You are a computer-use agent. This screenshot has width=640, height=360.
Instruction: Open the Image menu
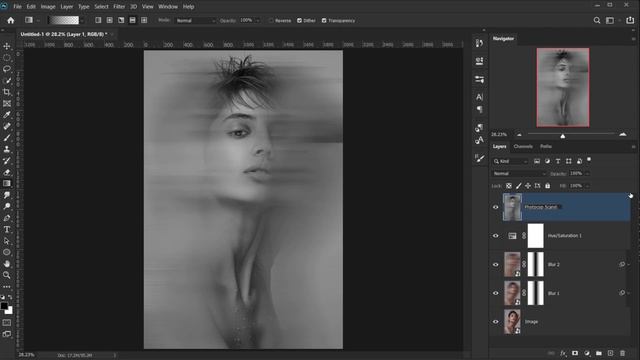point(48,7)
